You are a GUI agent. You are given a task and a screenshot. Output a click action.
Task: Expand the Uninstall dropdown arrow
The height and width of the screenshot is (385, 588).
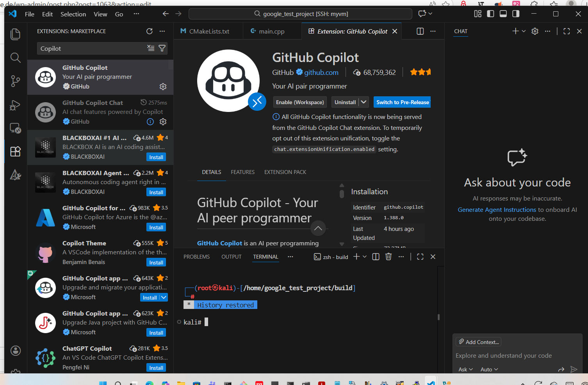pos(364,102)
